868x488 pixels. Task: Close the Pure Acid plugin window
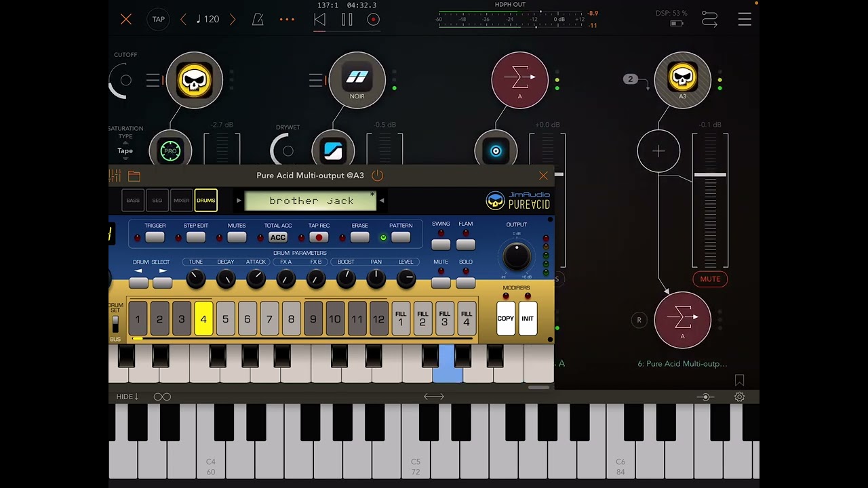point(543,176)
